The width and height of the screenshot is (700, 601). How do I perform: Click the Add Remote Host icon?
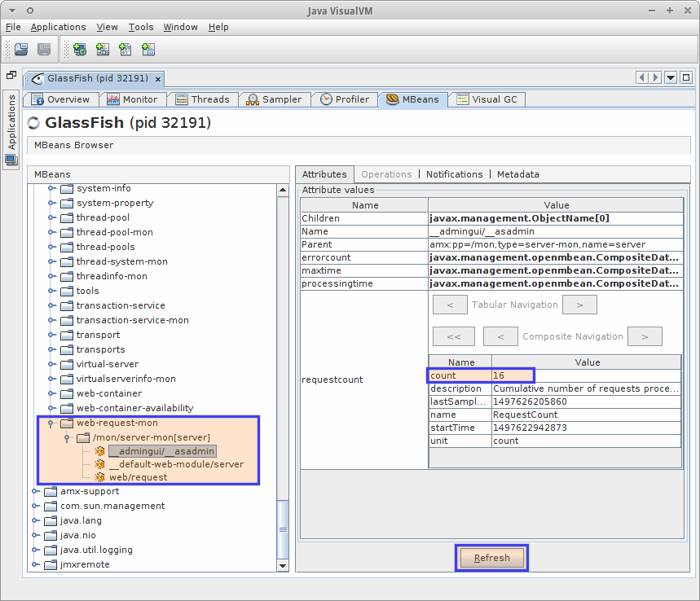[x=80, y=49]
